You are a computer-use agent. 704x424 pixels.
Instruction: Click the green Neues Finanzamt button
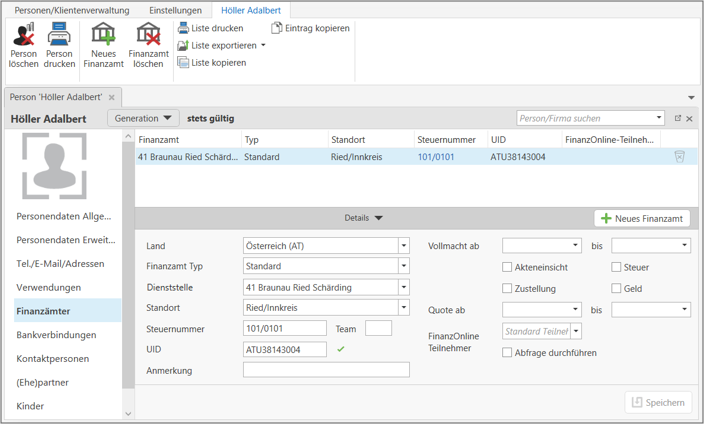(x=643, y=218)
